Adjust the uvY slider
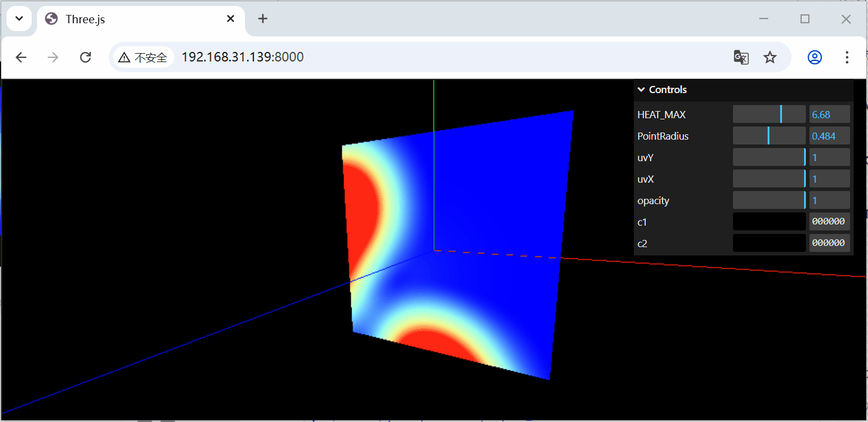The height and width of the screenshot is (422, 868). [x=769, y=158]
